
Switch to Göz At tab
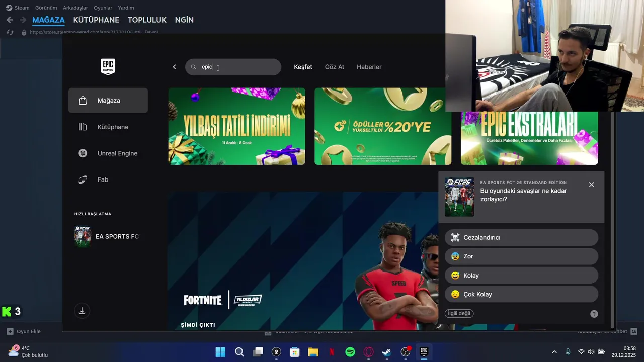pyautogui.click(x=335, y=67)
